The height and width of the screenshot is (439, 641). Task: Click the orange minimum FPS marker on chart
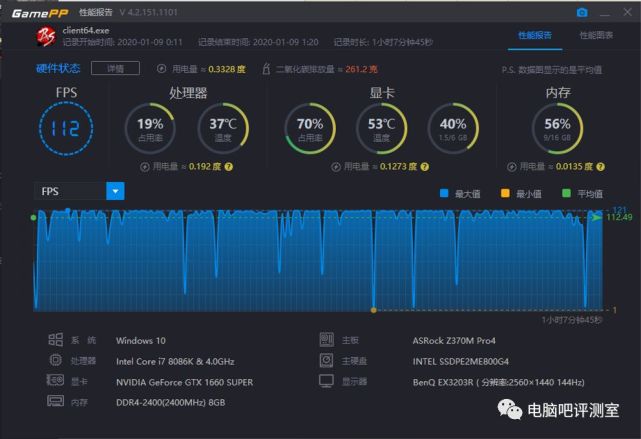(373, 310)
